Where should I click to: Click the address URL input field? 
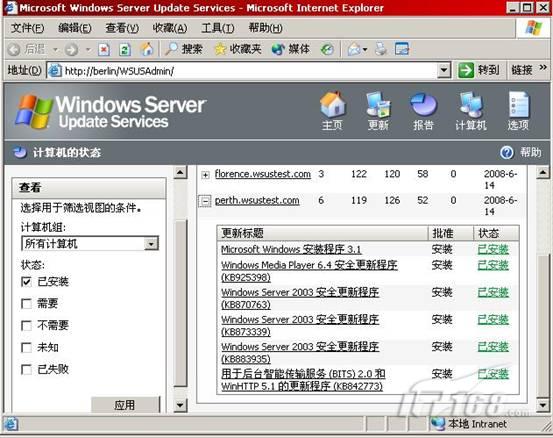[250, 71]
